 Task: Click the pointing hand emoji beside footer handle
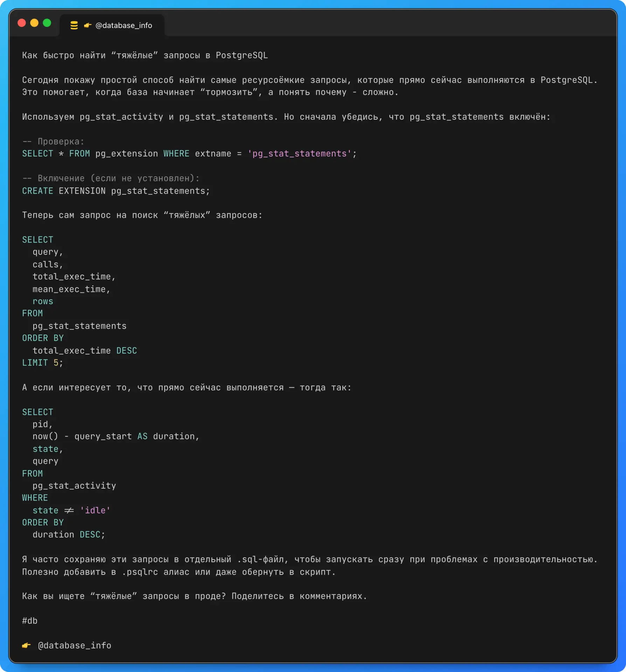(x=26, y=645)
